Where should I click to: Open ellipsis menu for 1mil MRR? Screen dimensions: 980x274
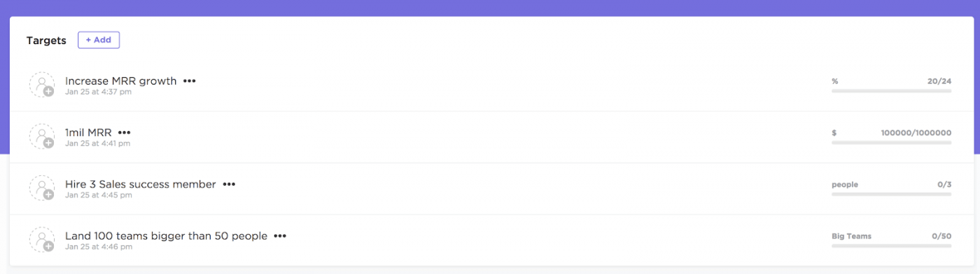click(125, 132)
